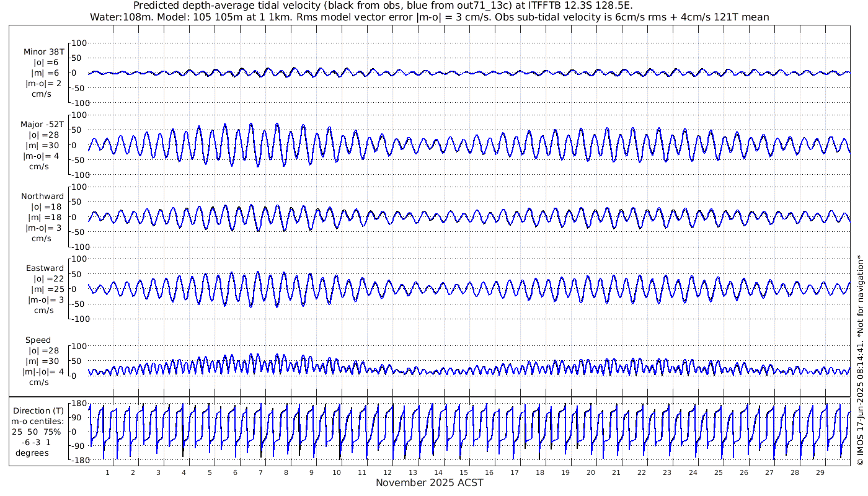Click day '27' on the date axis

pos(769,472)
